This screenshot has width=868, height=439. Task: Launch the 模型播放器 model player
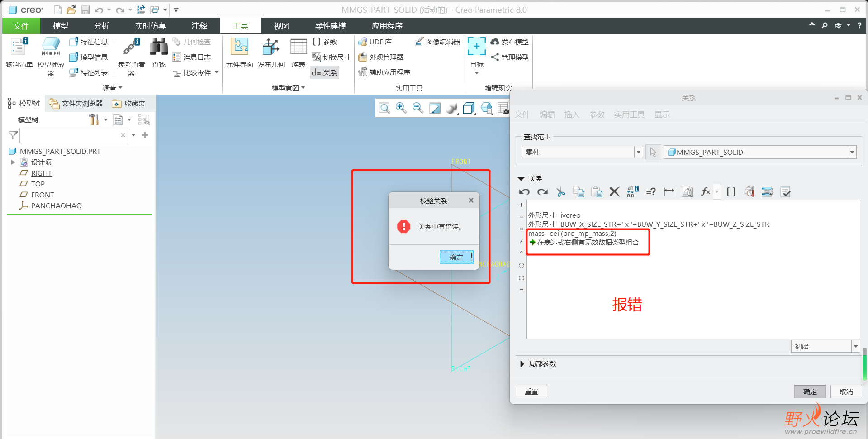tap(51, 57)
